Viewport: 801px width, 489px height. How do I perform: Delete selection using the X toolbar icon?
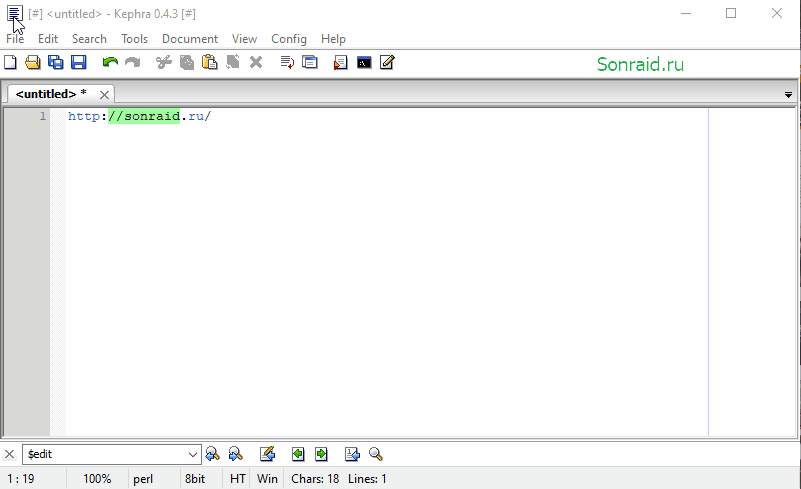click(256, 62)
